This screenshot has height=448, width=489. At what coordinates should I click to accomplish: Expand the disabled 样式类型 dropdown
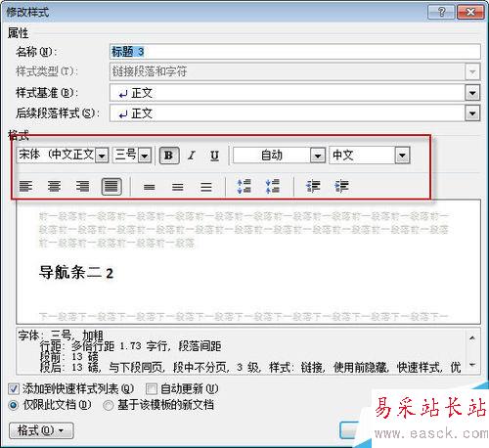(x=472, y=71)
